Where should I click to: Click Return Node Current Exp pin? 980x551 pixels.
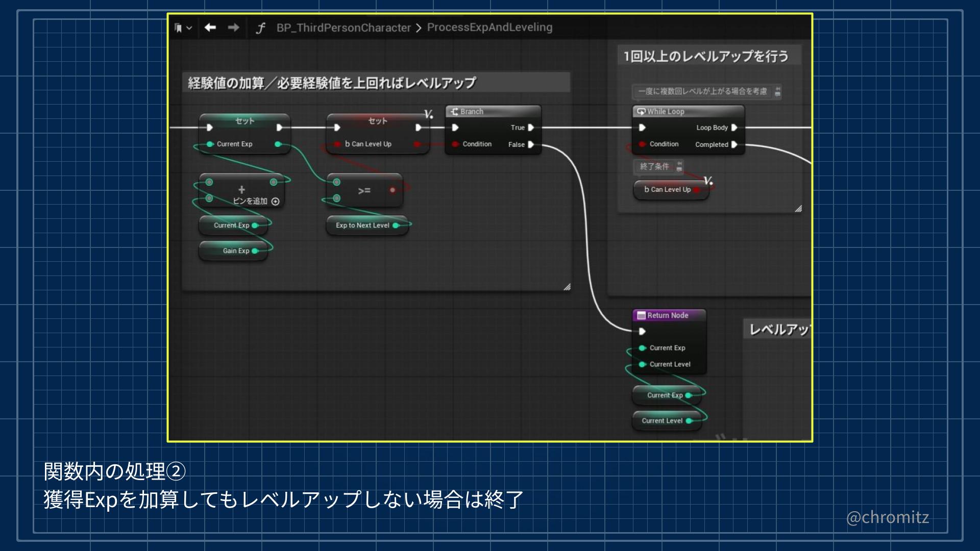point(642,348)
